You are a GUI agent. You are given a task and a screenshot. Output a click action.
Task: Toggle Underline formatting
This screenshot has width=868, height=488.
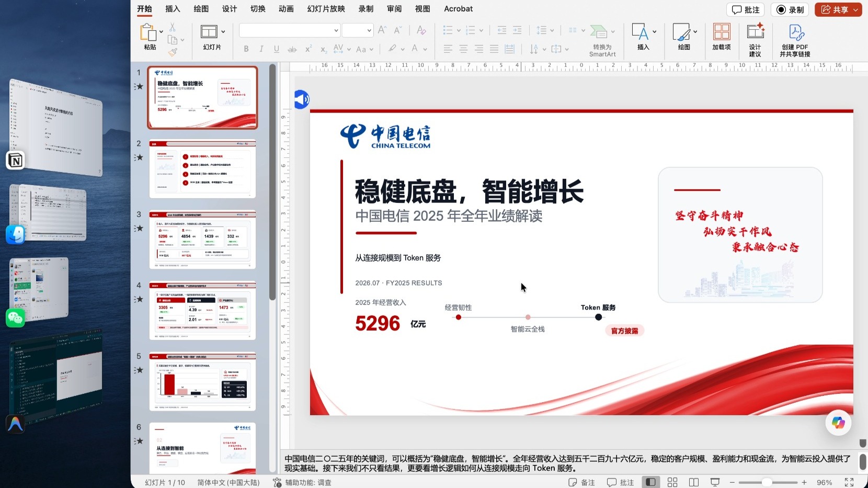pos(276,49)
